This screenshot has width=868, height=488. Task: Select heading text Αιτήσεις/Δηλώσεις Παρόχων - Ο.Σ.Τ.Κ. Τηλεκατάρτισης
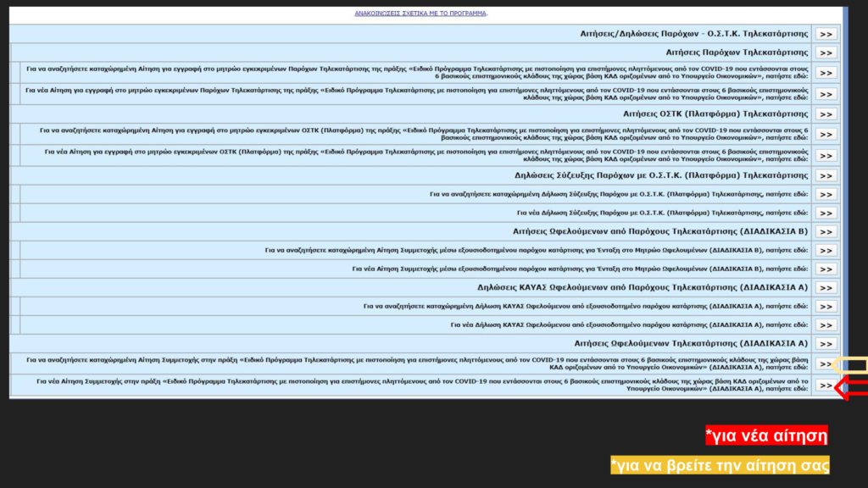[x=693, y=34]
